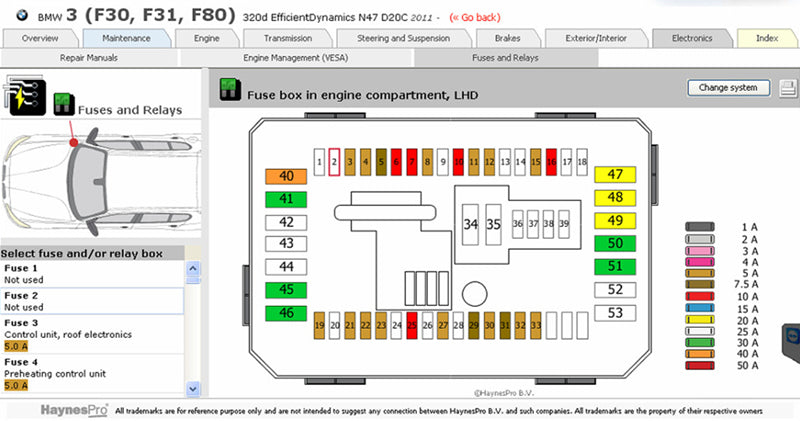Viewport: 800px width, 421px height.
Task: Click the electrical wiring icon in left panel
Action: coord(25,95)
